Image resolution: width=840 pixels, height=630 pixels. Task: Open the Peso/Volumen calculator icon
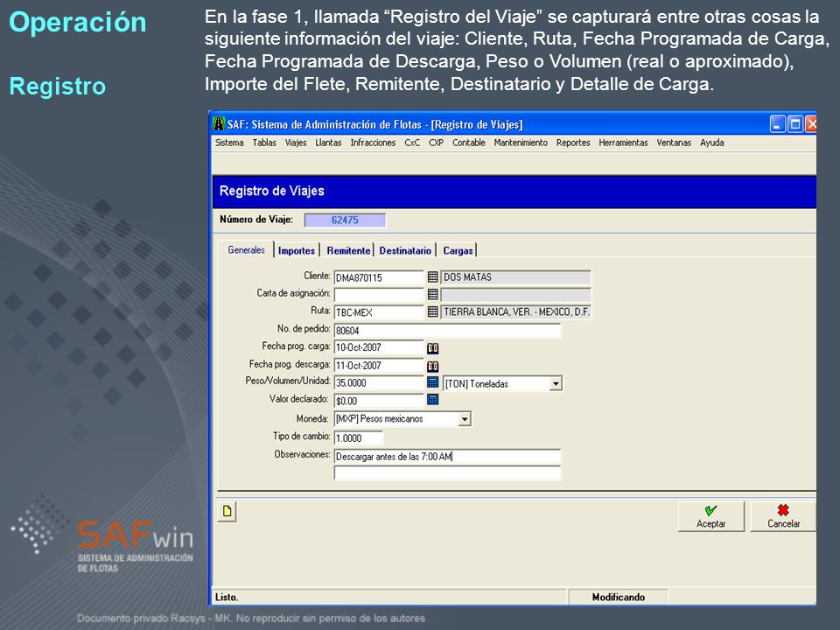coord(433,382)
